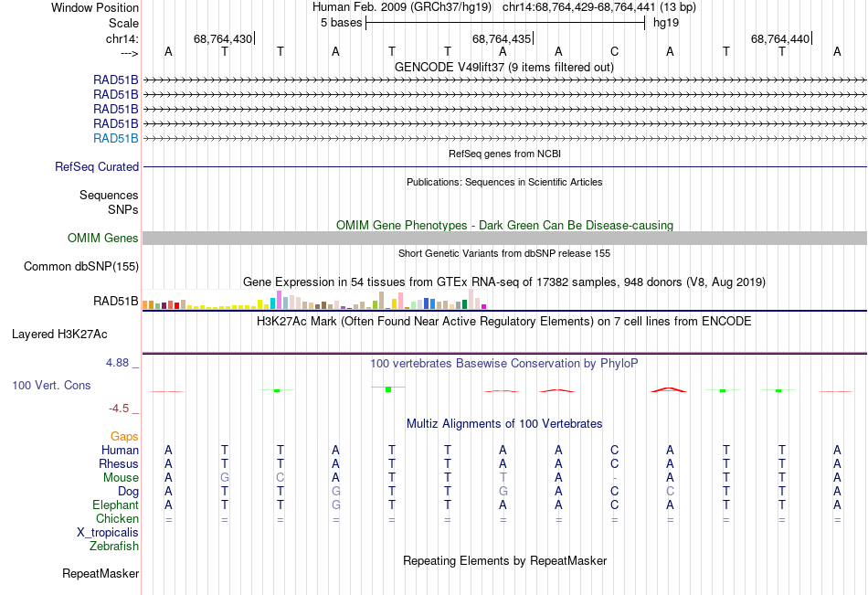Click the GENCODE V49lift37 track title
The width and height of the screenshot is (868, 595).
coord(504,67)
